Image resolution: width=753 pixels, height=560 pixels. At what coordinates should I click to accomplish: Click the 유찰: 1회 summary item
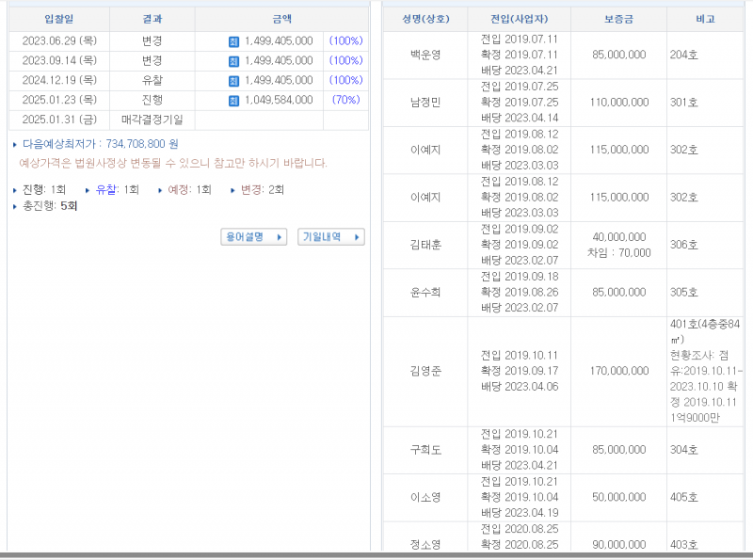click(x=117, y=189)
